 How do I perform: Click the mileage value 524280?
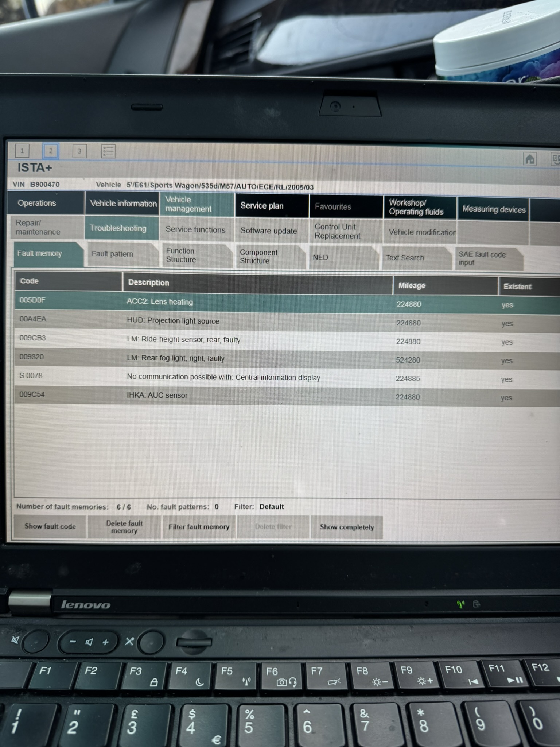click(408, 360)
